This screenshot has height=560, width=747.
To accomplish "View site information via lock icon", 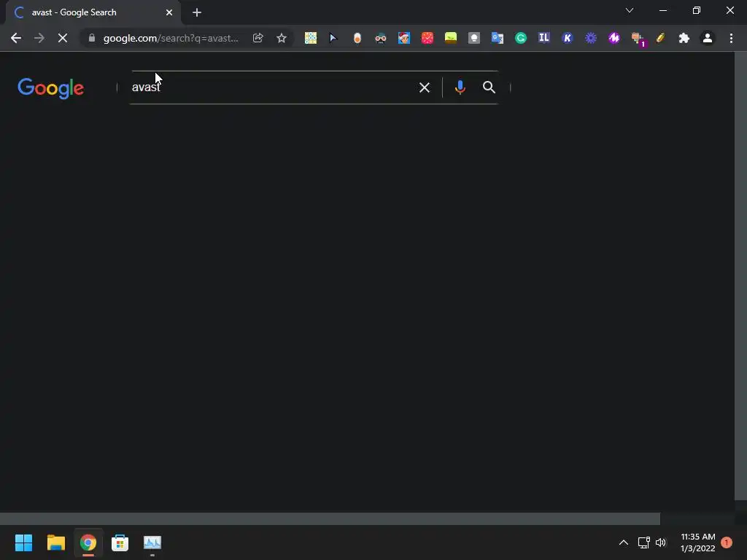I will pyautogui.click(x=92, y=38).
